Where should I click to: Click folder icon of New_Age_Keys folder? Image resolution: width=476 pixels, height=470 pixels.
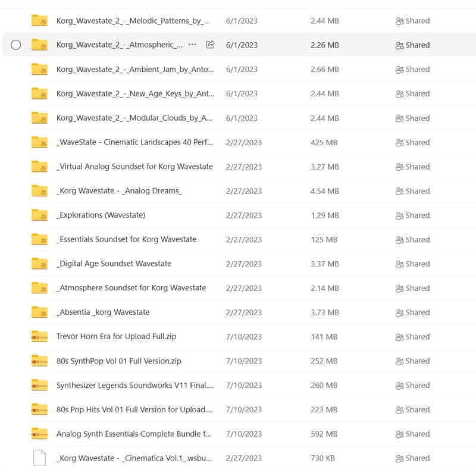tap(39, 93)
